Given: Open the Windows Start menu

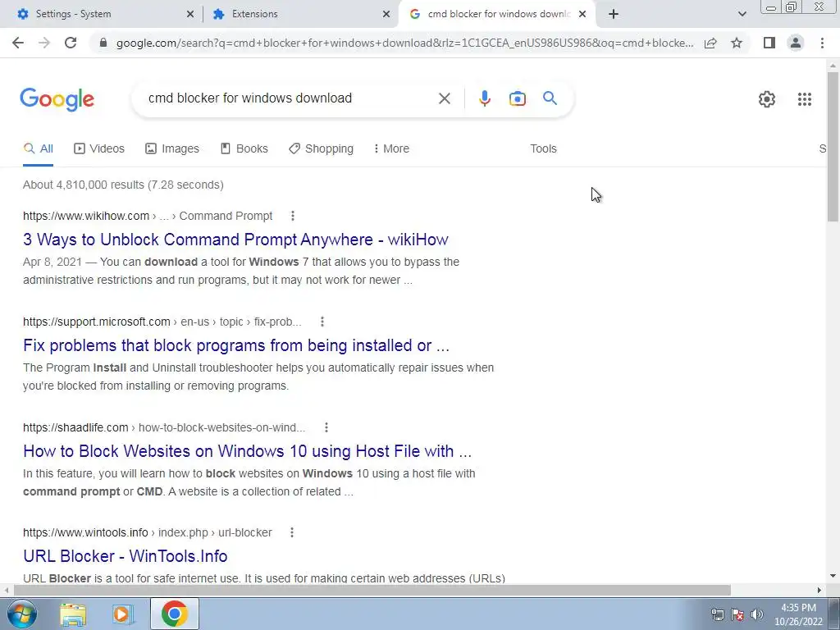Looking at the screenshot, I should (x=21, y=614).
